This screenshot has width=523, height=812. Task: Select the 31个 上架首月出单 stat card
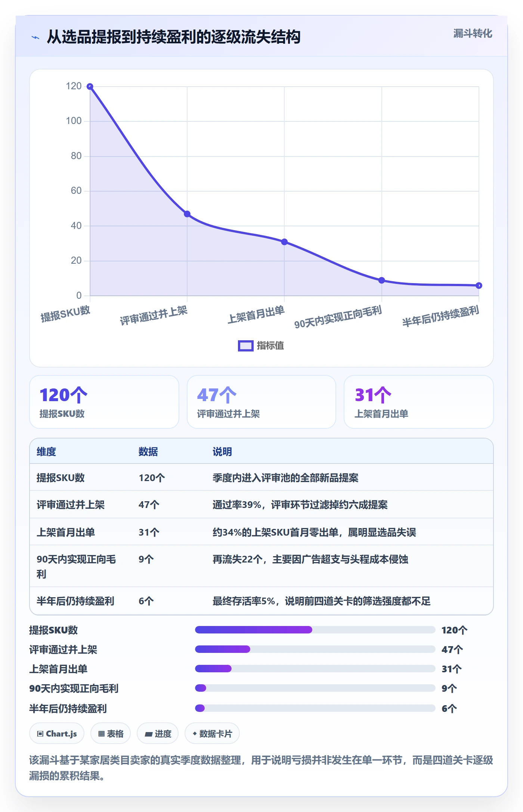click(x=418, y=402)
